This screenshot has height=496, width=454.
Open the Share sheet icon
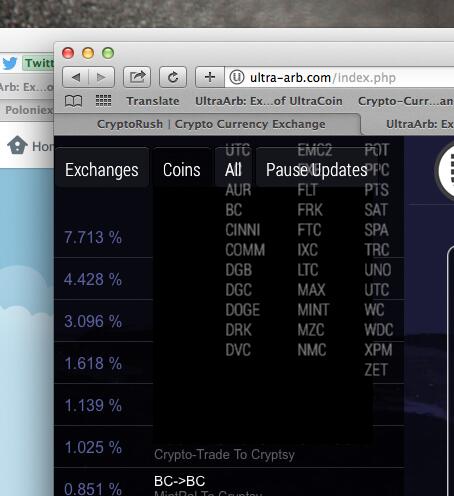(137, 77)
